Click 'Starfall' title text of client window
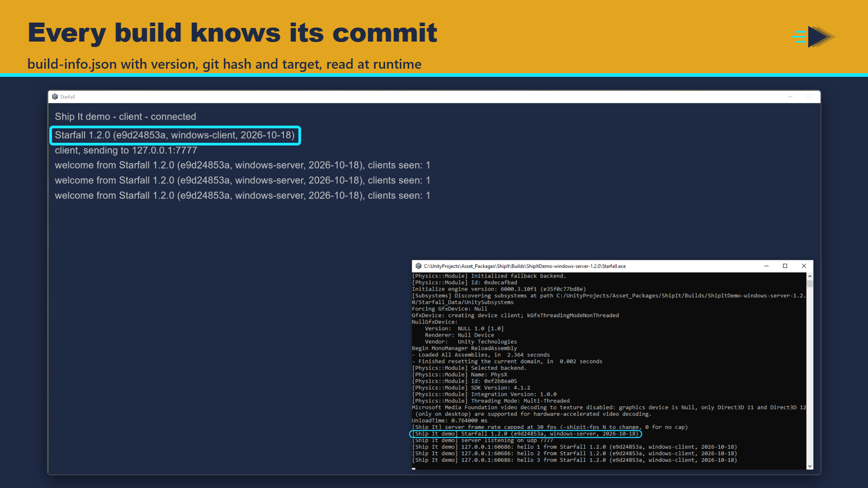The width and height of the screenshot is (868, 488). pos(67,97)
